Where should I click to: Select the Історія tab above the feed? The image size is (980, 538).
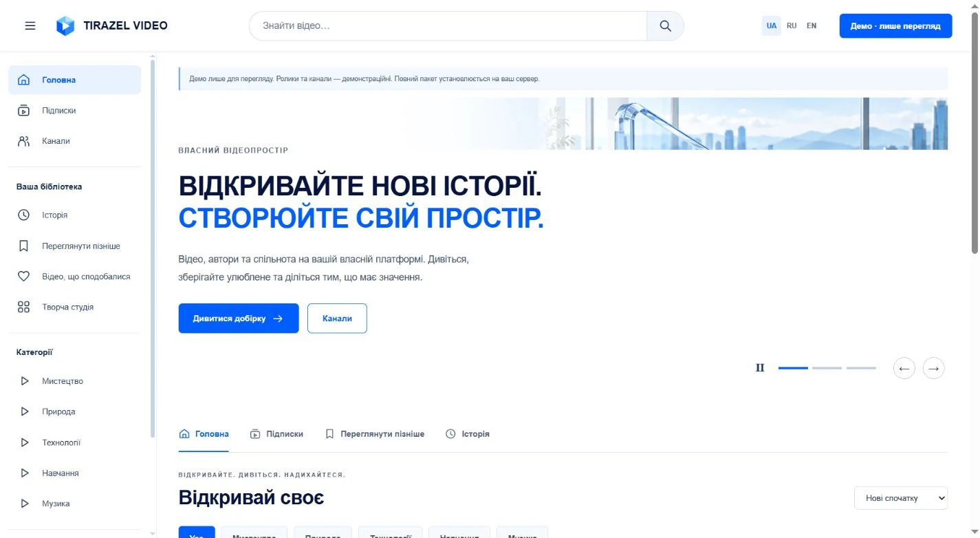pos(468,434)
